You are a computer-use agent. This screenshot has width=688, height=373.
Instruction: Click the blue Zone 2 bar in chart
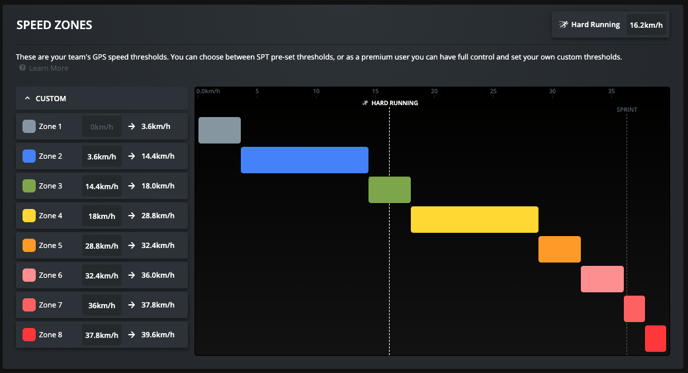305,160
